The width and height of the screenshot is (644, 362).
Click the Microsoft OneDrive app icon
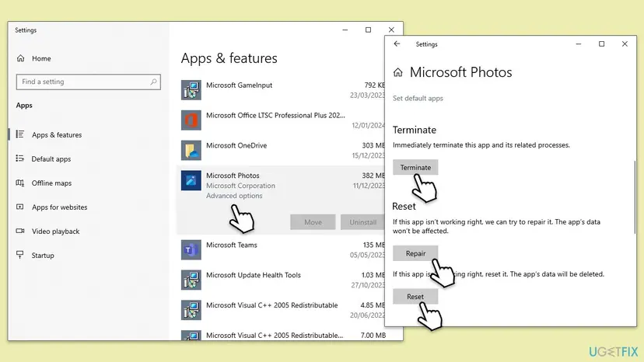[191, 150]
